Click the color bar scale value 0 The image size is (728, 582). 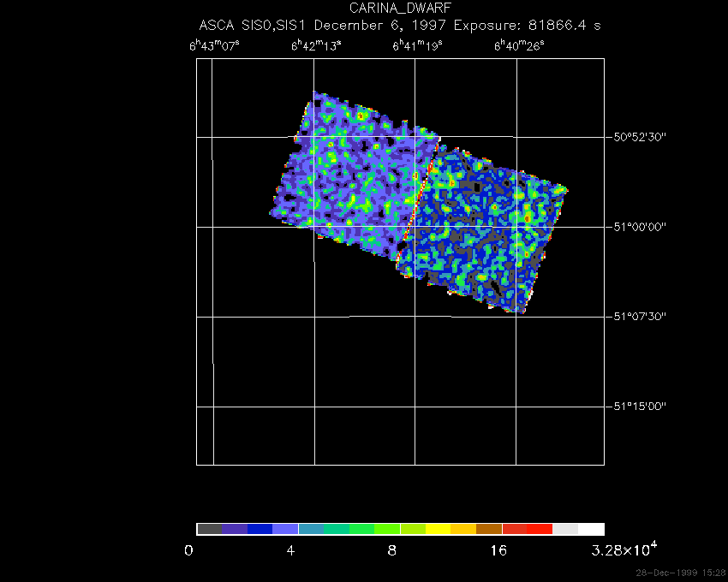[x=188, y=551]
